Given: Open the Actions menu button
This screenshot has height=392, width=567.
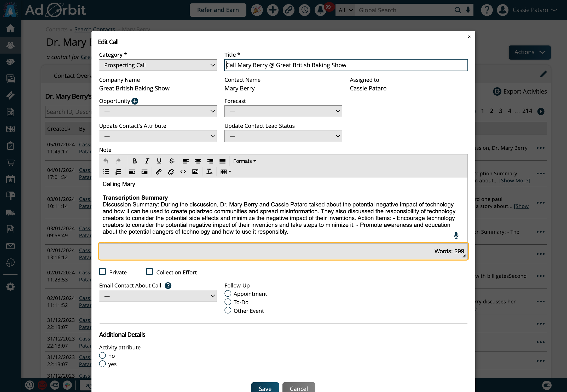Looking at the screenshot, I should point(530,52).
